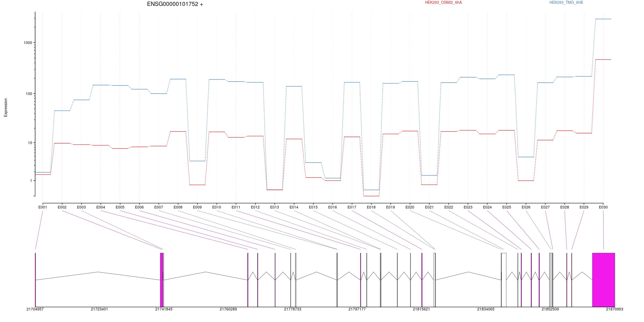Viewport: 644px width, 322px height.
Task: Click exon label E019
Action: point(390,207)
